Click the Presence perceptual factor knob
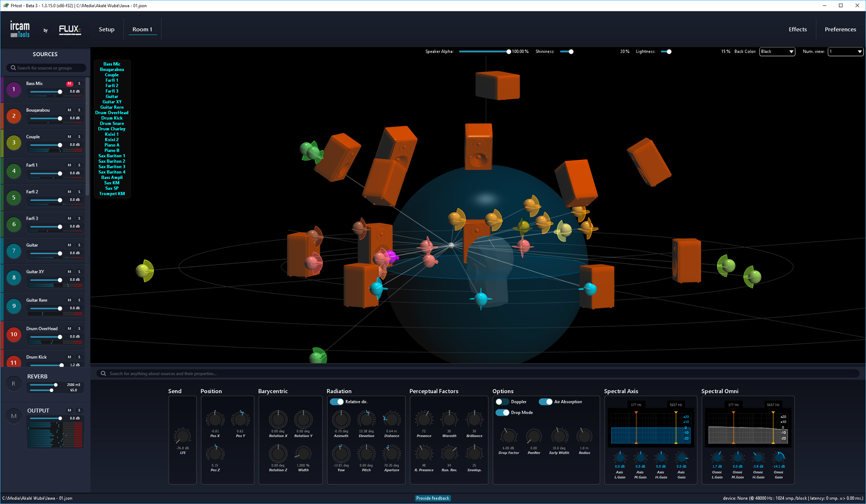The height and width of the screenshot is (504, 866). point(424,419)
